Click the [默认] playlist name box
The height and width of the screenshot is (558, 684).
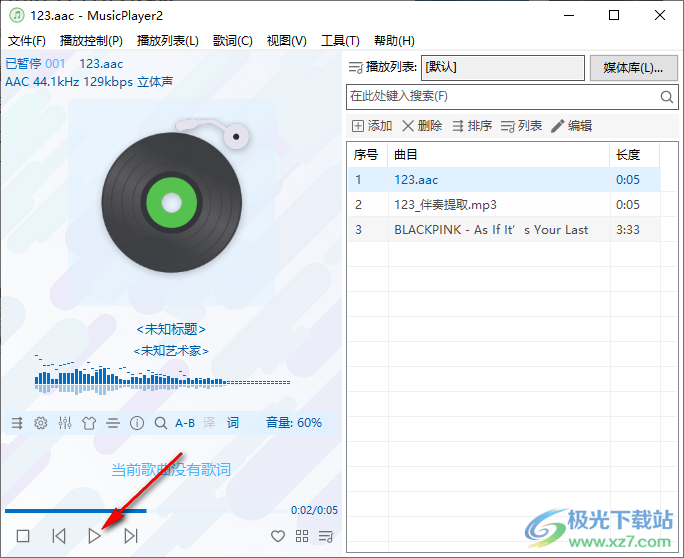click(503, 68)
